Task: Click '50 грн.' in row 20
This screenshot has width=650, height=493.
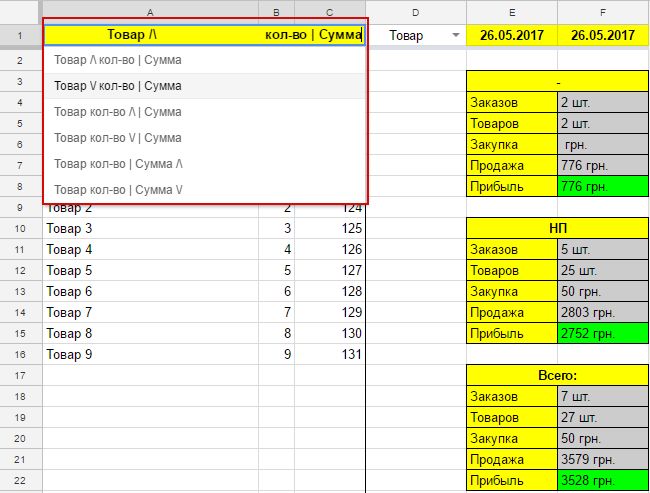Action: pyautogui.click(x=603, y=438)
